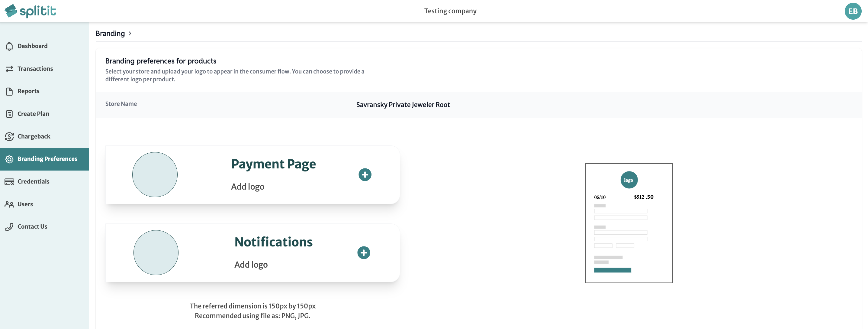
Task: Click the Create Plan icon
Action: pos(9,114)
